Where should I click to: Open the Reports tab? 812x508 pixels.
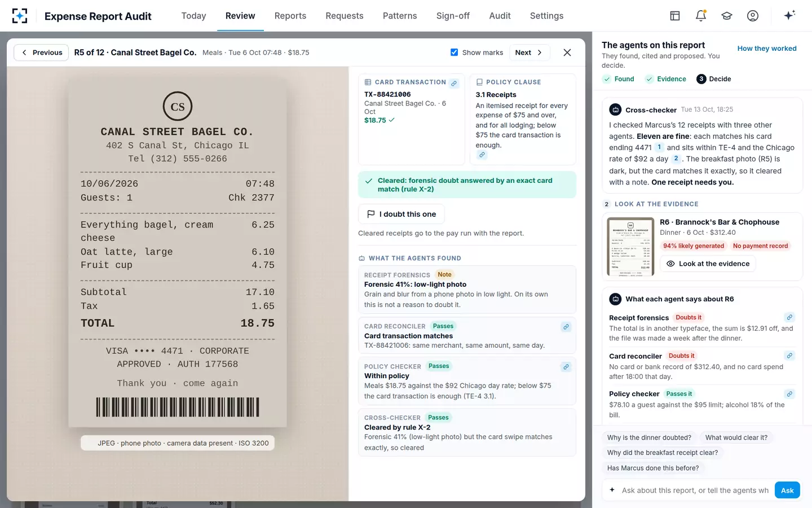pos(290,16)
